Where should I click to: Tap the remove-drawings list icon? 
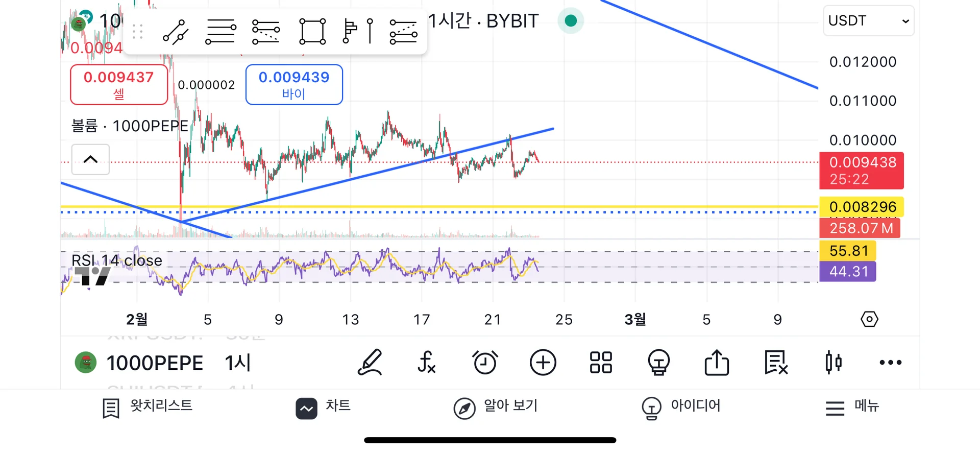[776, 363]
